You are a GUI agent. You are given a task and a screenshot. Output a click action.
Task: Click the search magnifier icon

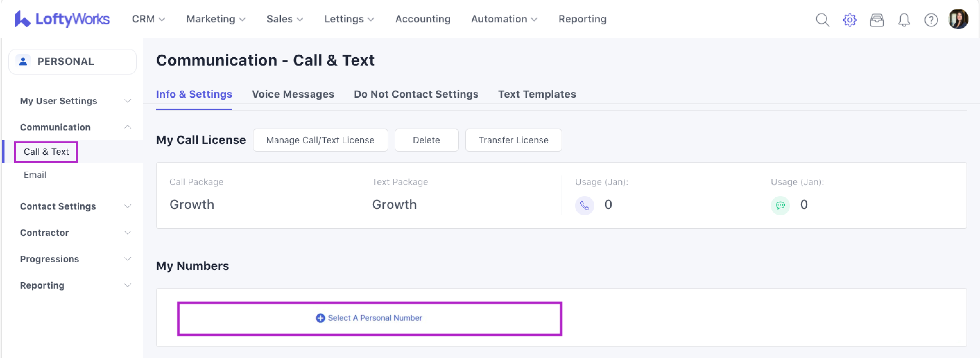coord(822,19)
